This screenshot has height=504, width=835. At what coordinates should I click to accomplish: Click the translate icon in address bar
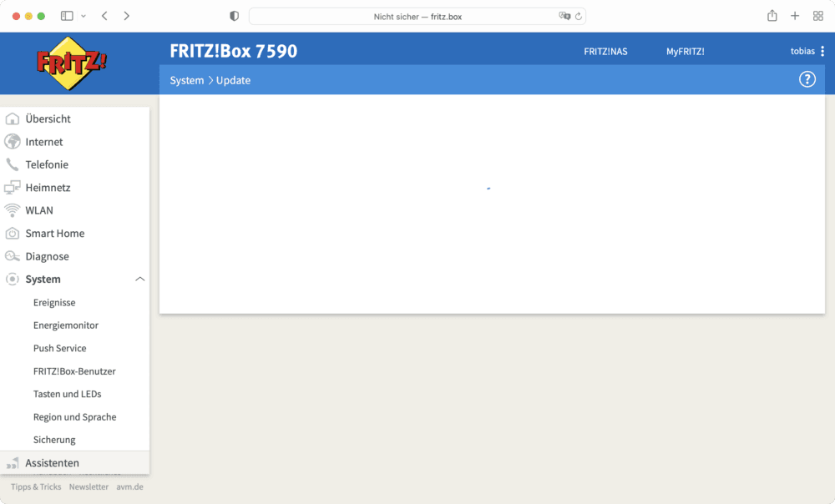point(564,16)
